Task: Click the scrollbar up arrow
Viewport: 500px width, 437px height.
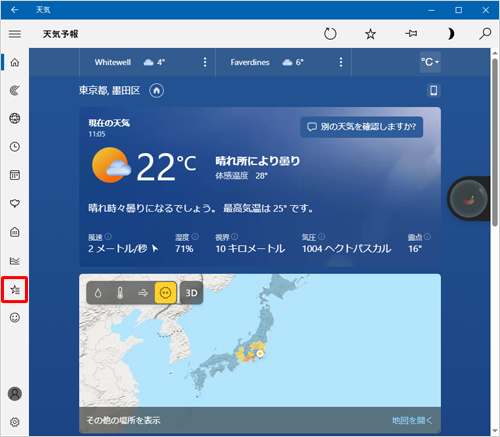Action: point(495,53)
